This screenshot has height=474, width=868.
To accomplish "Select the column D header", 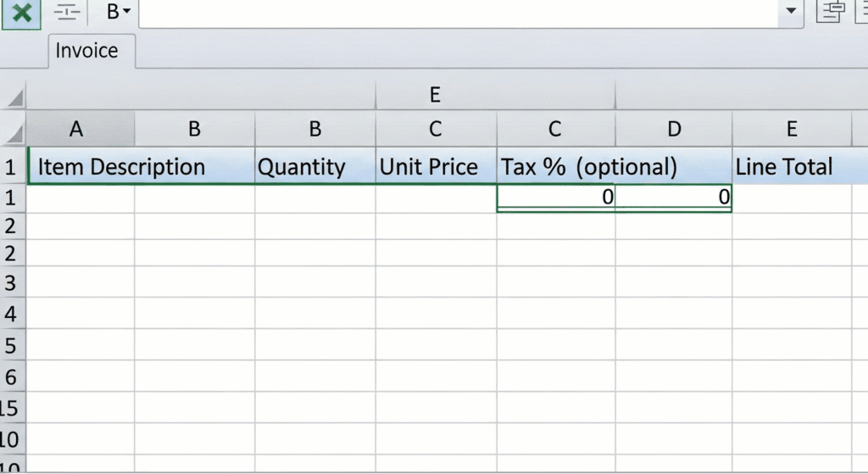I will coord(674,129).
